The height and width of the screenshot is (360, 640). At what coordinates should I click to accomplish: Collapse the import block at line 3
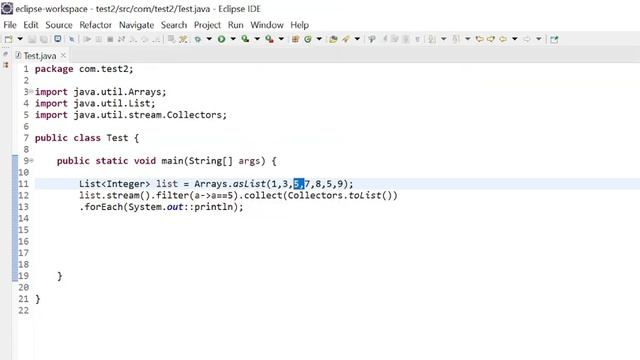coord(31,91)
